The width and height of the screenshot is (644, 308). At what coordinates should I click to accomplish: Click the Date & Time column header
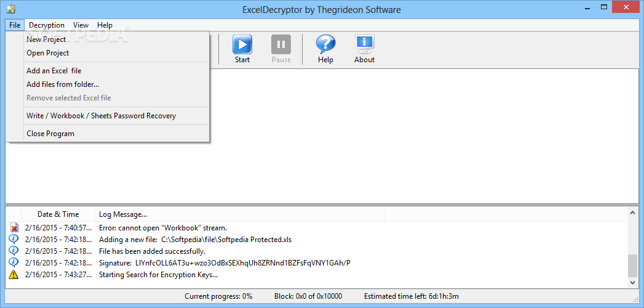pos(58,214)
